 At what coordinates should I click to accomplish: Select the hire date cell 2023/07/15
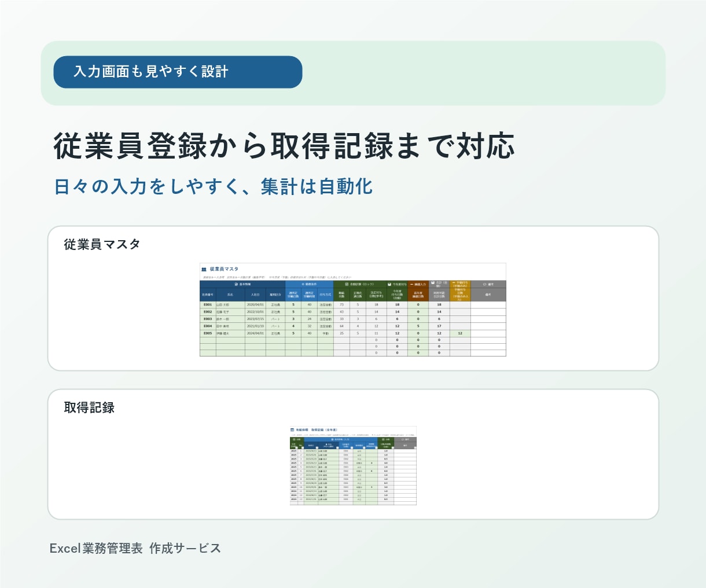[255, 319]
